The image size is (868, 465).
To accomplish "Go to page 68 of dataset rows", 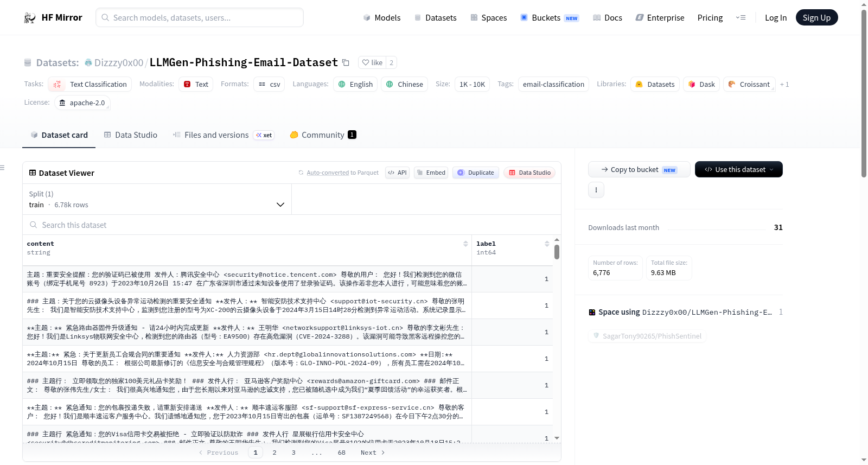I will [341, 453].
